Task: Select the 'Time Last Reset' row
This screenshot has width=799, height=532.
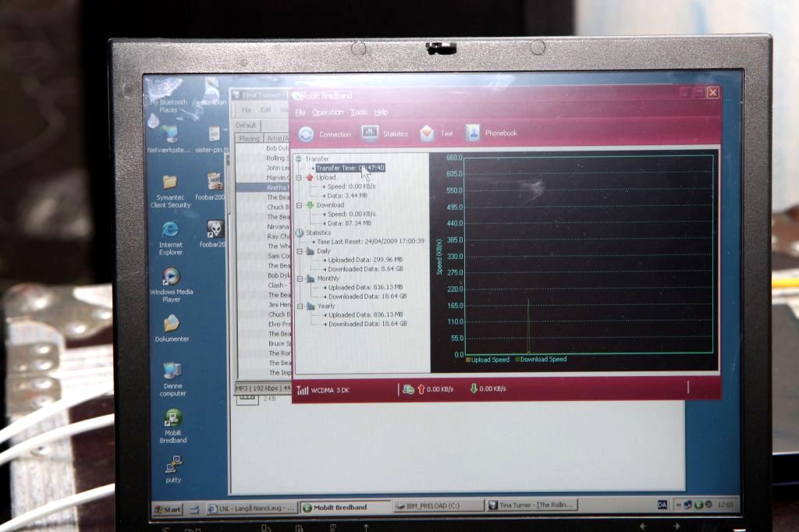Action: pos(371,242)
